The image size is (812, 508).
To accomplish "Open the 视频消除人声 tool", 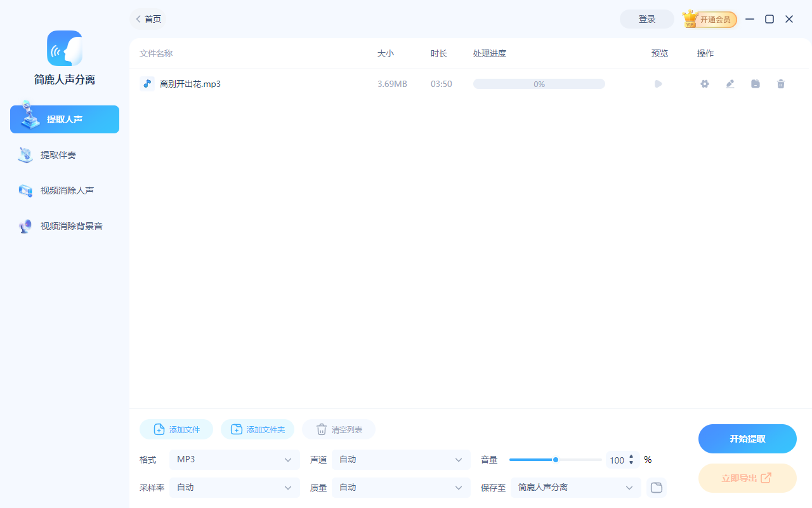I will point(64,190).
